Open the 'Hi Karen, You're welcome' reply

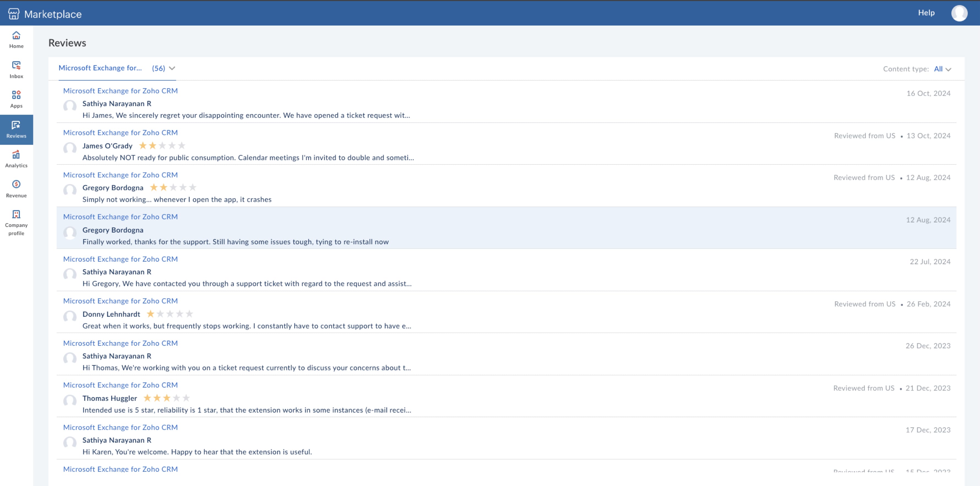tap(197, 452)
